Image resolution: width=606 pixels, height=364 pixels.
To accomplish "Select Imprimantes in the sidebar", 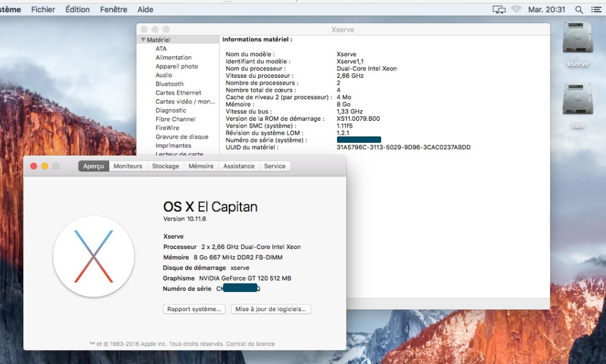I will (x=174, y=146).
